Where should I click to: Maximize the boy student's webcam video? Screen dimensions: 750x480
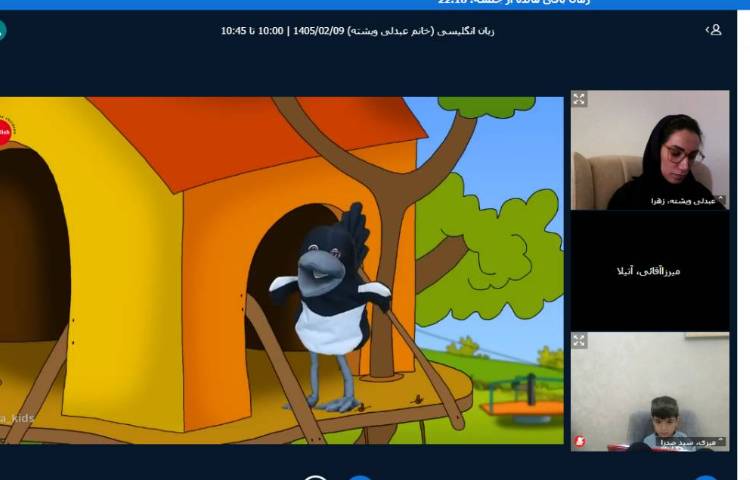point(579,340)
